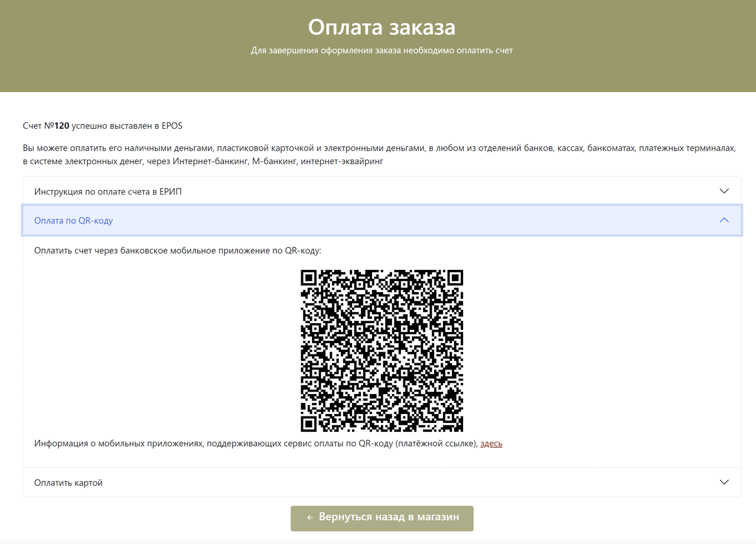Screen dimensions: 756x544
Task: Expand the ЕРИП payment instructions chevron
Action: [x=724, y=191]
